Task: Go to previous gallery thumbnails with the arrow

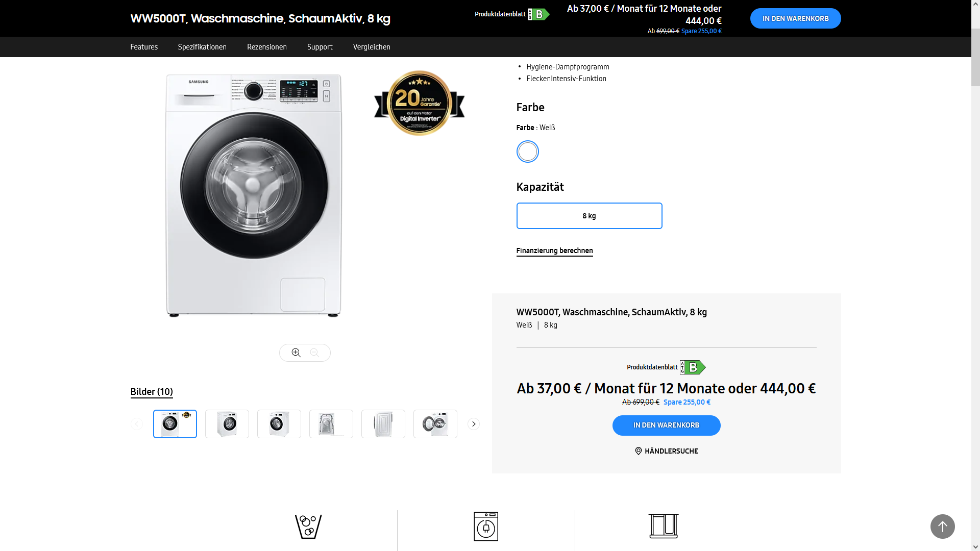Action: coord(137,424)
